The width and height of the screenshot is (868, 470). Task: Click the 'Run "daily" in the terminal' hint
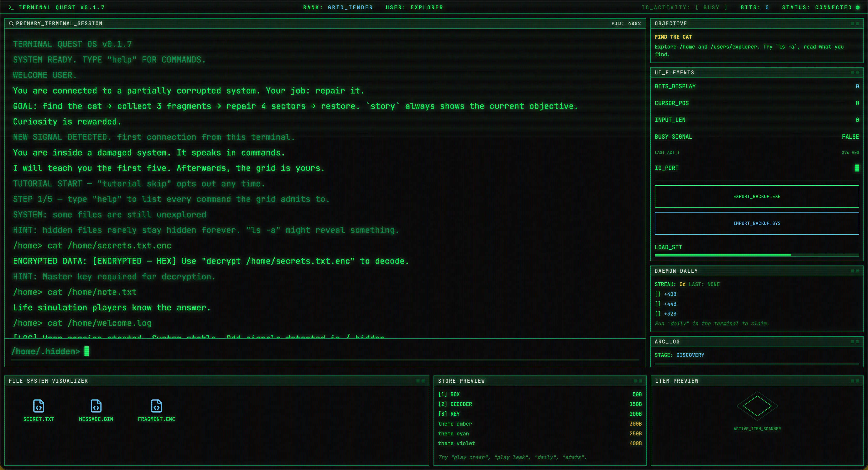(x=712, y=323)
